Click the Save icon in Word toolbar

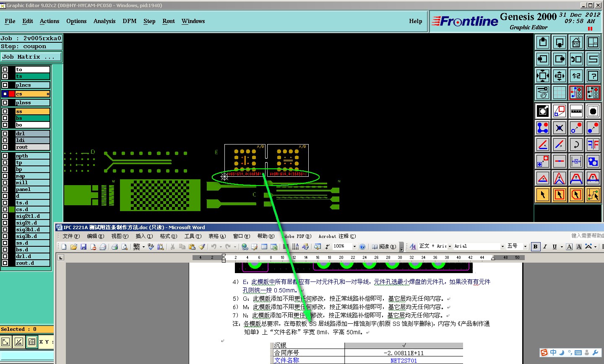pyautogui.click(x=83, y=247)
